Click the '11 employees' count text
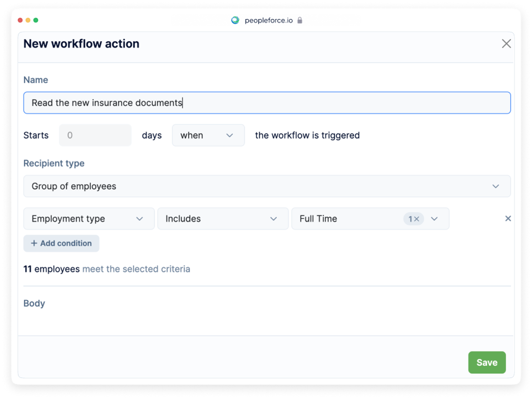The image size is (532, 399). click(x=52, y=269)
